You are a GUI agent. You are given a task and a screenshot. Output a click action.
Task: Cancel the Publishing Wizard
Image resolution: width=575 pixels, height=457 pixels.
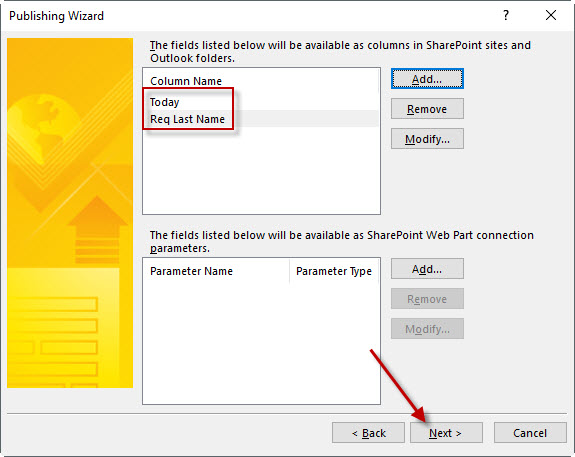tap(530, 433)
